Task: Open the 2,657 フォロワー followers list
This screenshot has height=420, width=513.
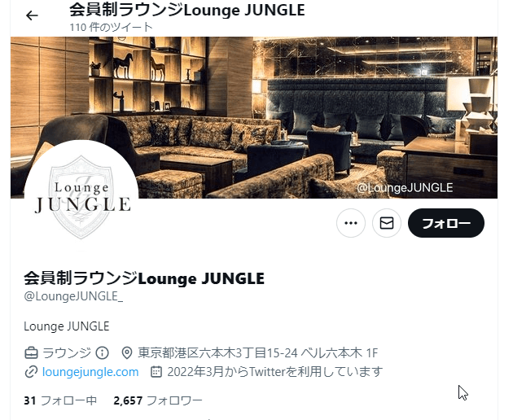Action: pos(158,400)
